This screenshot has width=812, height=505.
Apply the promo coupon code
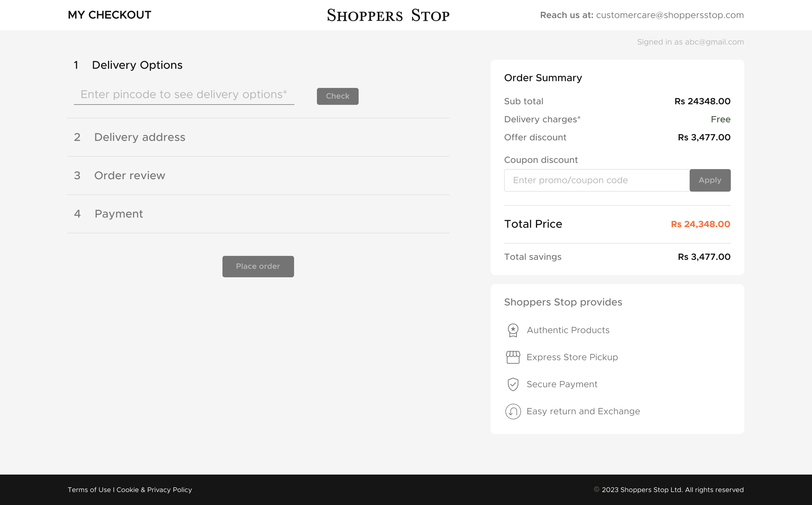pyautogui.click(x=710, y=180)
